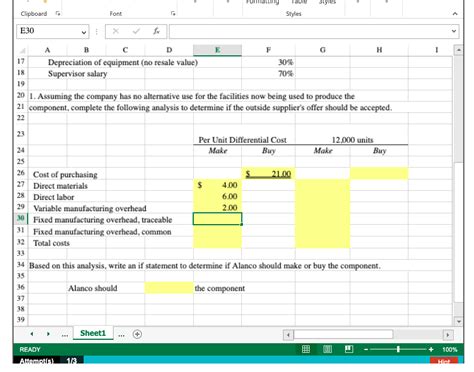The width and height of the screenshot is (474, 372).
Task: Click the "Per Unit Differential Cost" heading
Action: click(x=242, y=140)
